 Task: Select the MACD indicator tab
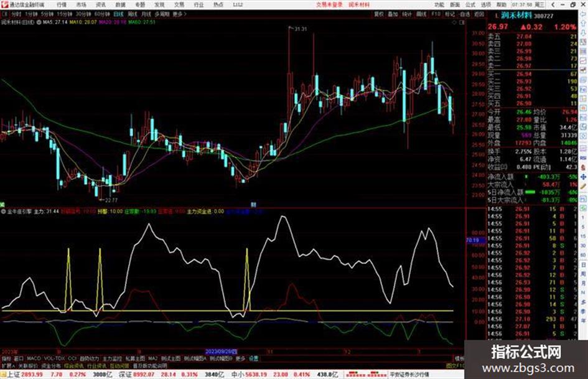34,358
